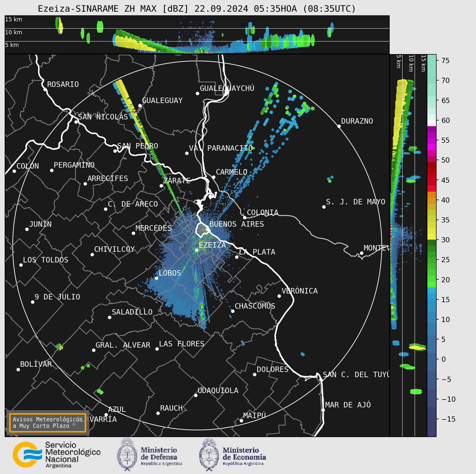Click the Servicio Meteorológico Nacional logo
476x474 pixels.
pos(57,455)
